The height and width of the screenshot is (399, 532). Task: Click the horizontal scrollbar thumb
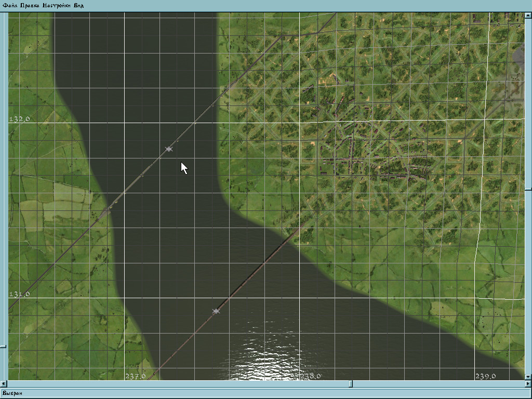coord(351,384)
